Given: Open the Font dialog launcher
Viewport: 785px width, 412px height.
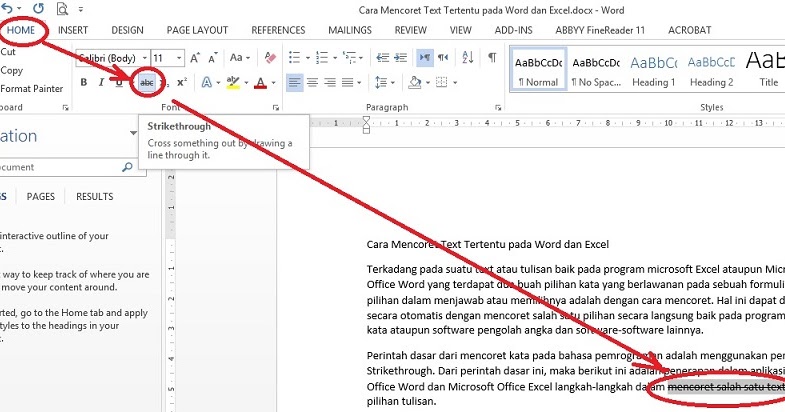Looking at the screenshot, I should point(275,108).
